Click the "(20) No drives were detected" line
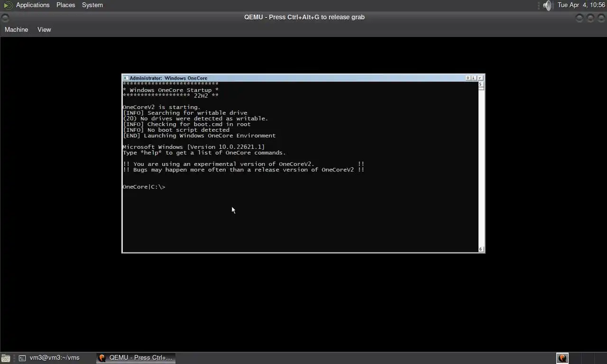This screenshot has height=364, width=607. coord(195,118)
